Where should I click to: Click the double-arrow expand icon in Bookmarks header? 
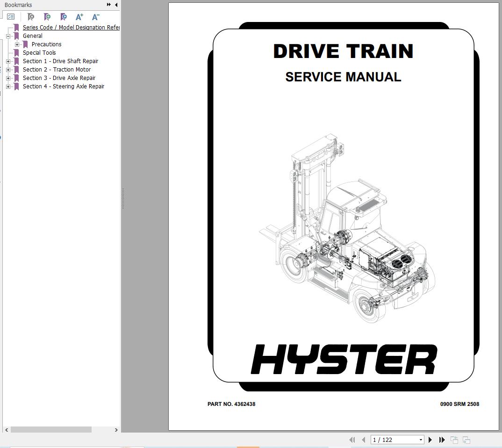[109, 5]
